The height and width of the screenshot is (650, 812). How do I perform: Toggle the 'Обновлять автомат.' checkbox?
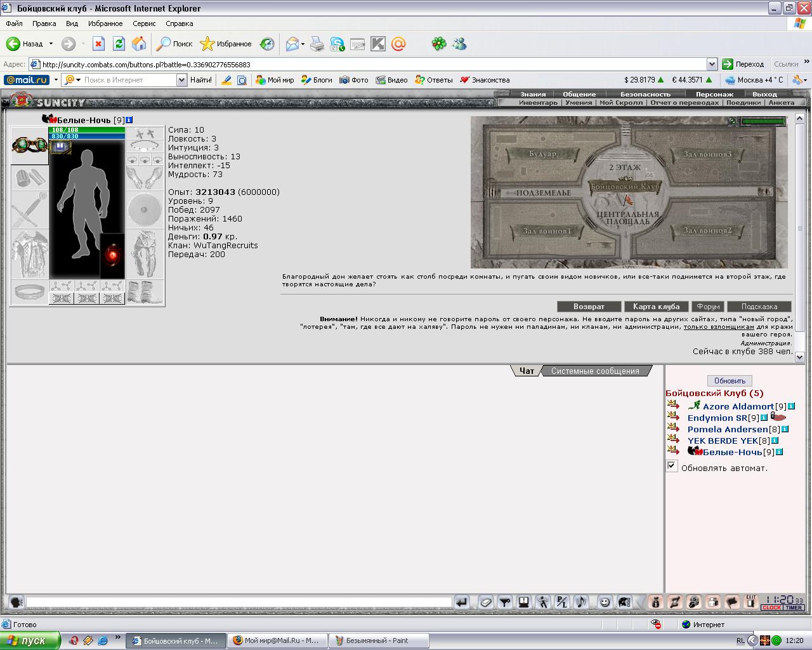coord(672,467)
